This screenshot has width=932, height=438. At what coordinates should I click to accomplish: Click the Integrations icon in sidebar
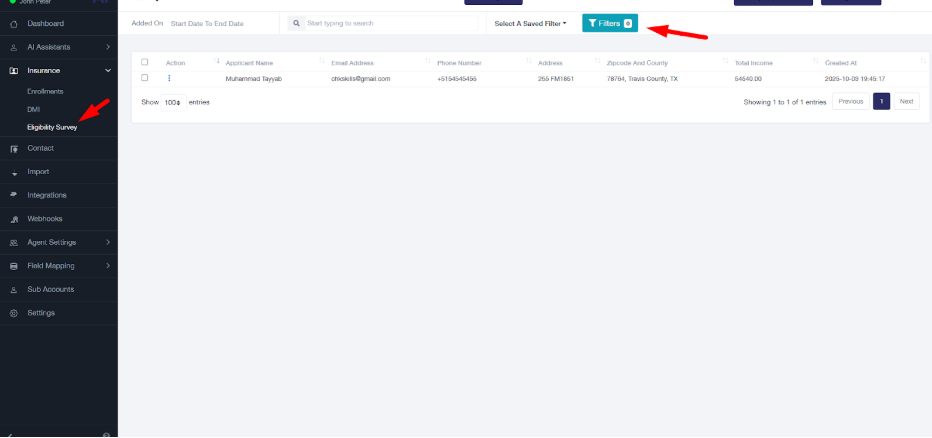(14, 195)
